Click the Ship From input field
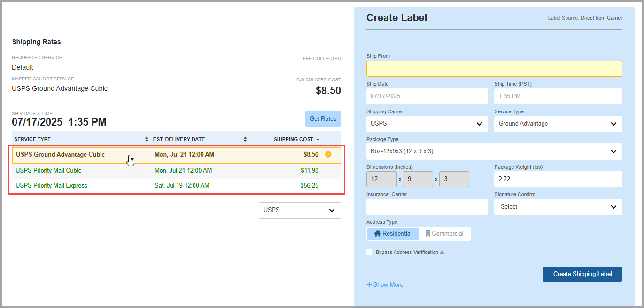The height and width of the screenshot is (308, 644). click(x=494, y=69)
